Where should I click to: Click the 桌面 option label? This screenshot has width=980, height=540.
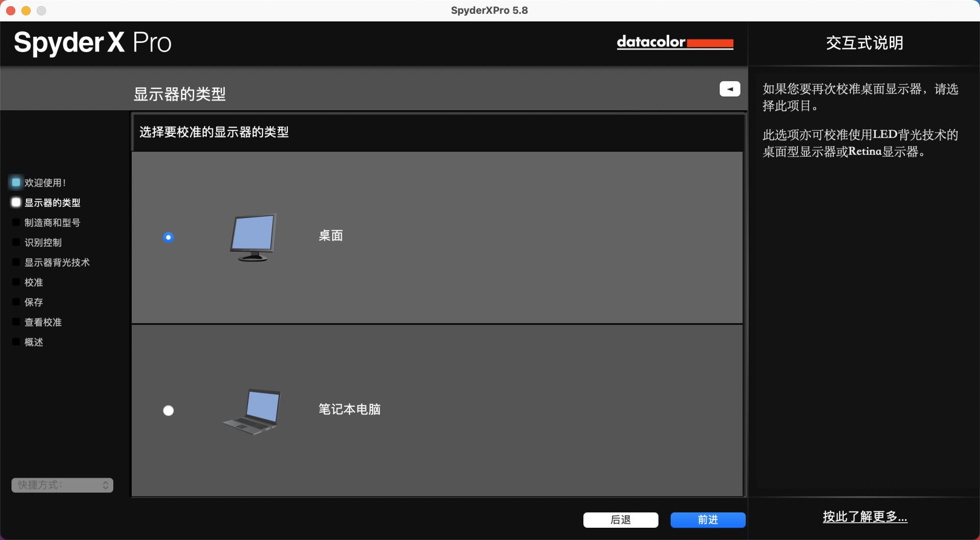[x=330, y=236]
